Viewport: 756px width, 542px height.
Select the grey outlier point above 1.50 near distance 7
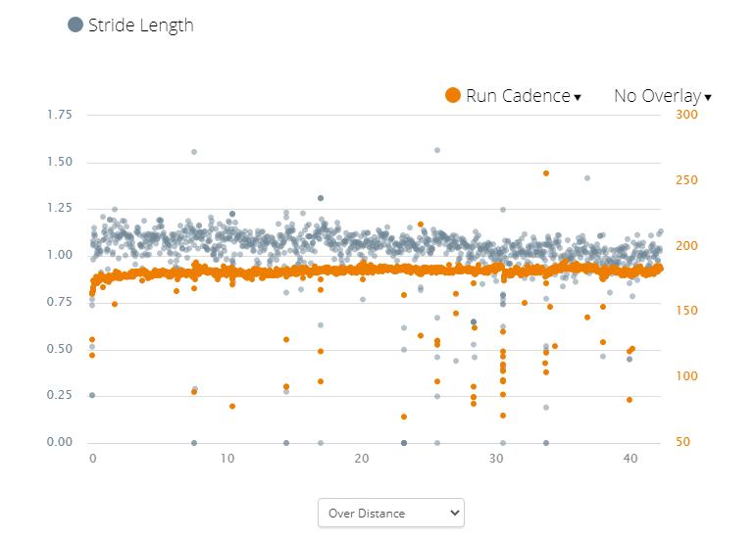(x=194, y=152)
